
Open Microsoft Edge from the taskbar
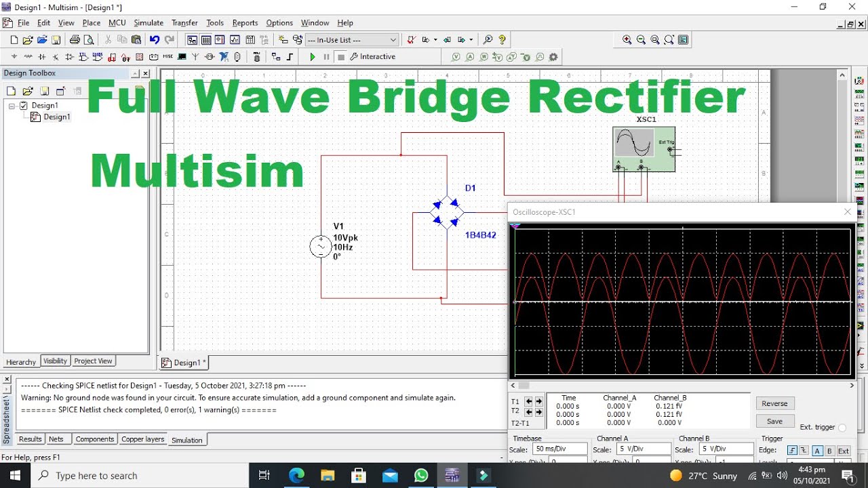pyautogui.click(x=296, y=475)
